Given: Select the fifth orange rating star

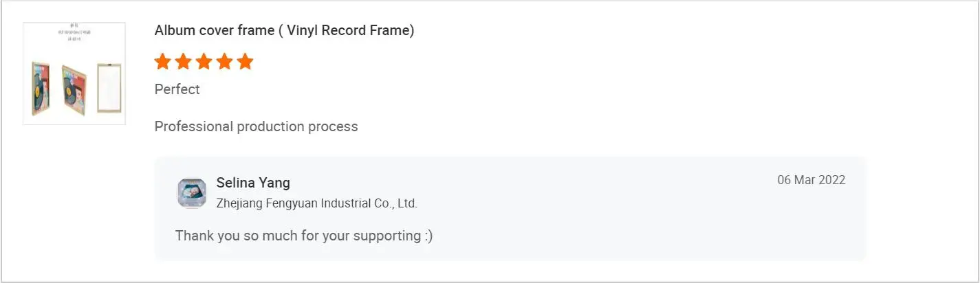Looking at the screenshot, I should [x=245, y=62].
